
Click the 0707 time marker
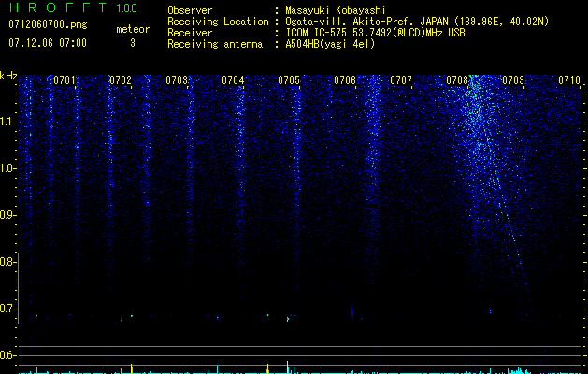click(401, 80)
